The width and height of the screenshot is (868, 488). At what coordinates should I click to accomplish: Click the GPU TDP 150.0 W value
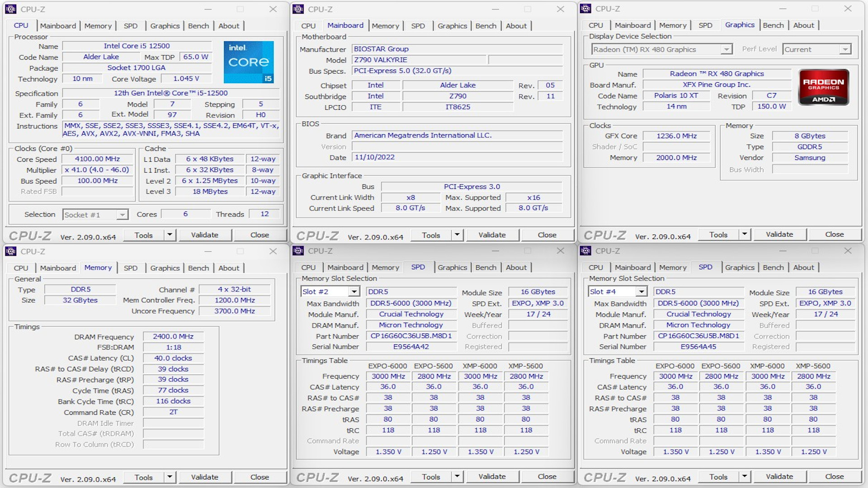point(772,107)
